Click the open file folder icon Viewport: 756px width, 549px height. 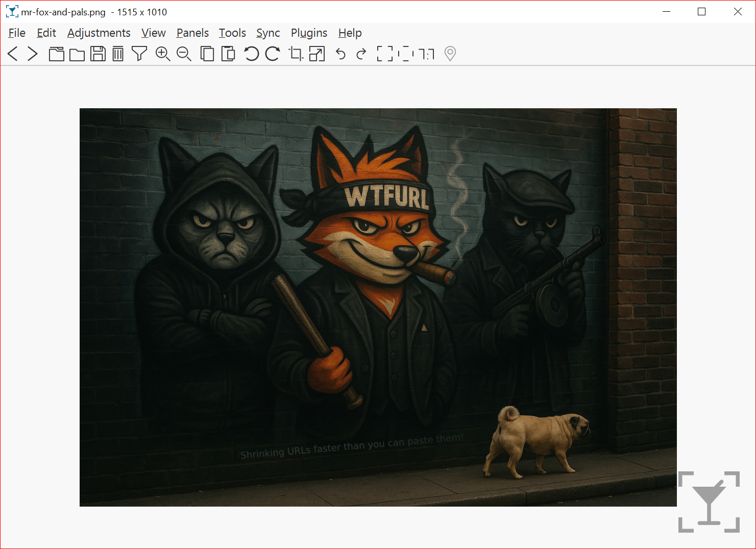[x=77, y=54]
